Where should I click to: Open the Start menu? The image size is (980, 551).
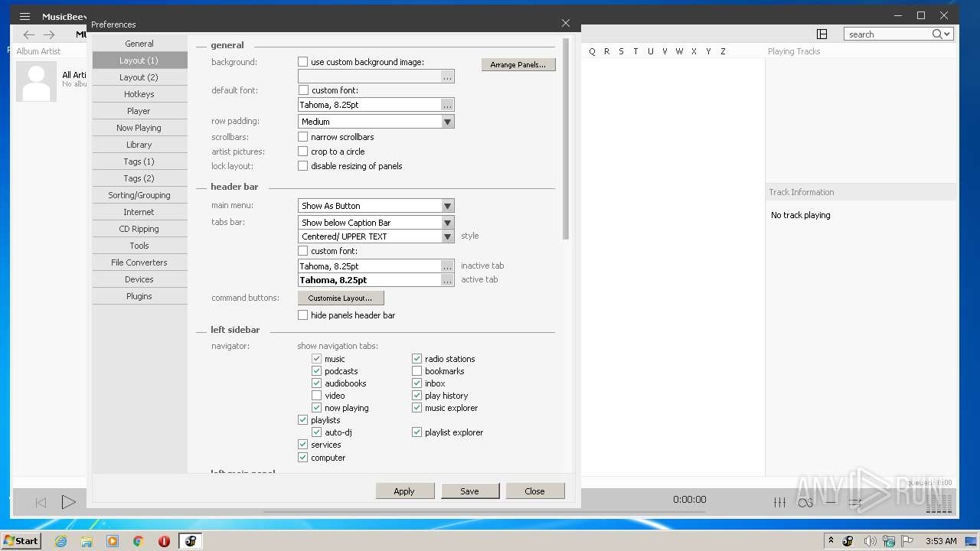point(21,540)
